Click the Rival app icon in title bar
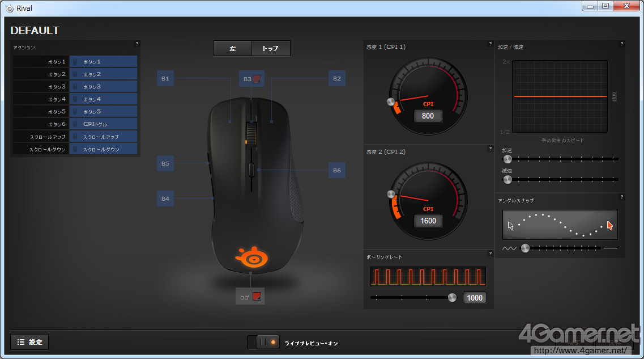 point(9,9)
